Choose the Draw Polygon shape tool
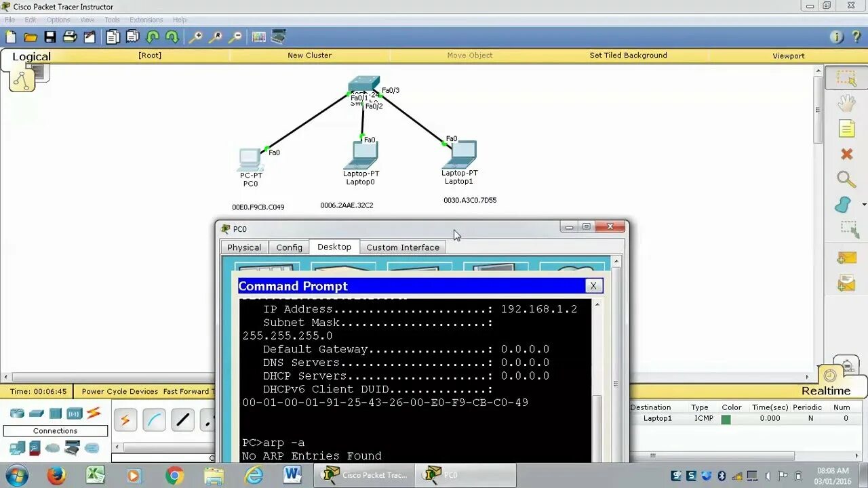This screenshot has width=868, height=488. pyautogui.click(x=842, y=205)
